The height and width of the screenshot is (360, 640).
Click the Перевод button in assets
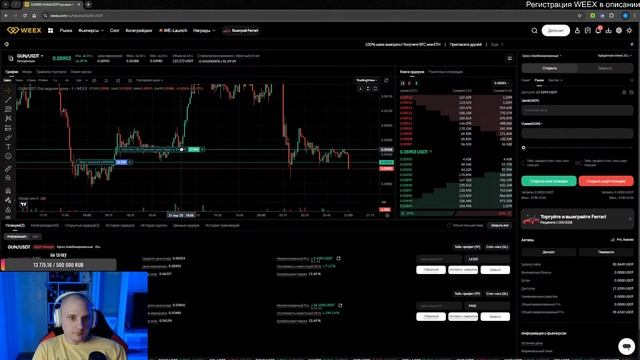(606, 252)
